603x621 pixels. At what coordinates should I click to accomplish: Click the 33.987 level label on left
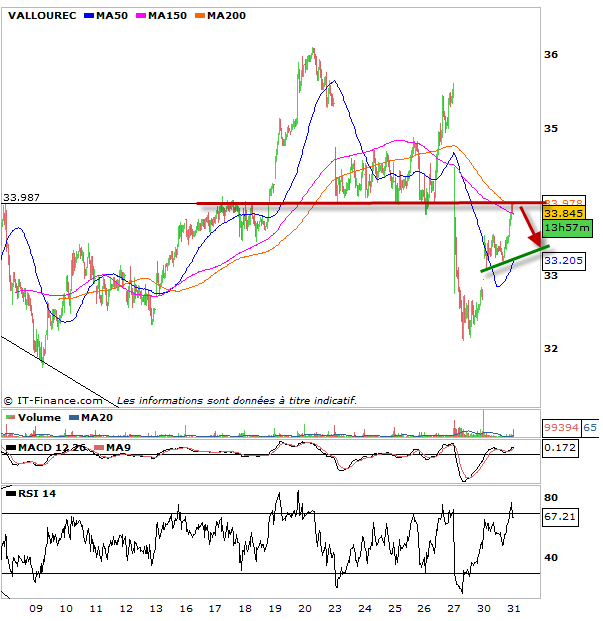click(x=21, y=197)
